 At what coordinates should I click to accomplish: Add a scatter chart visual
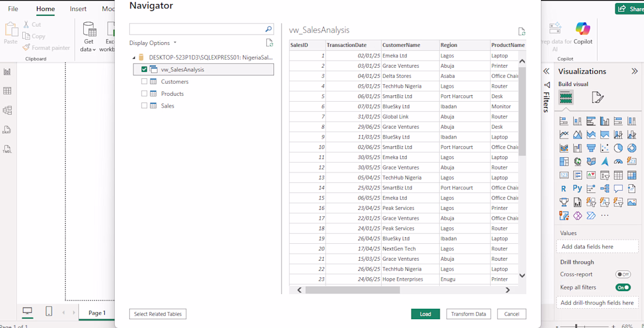pos(605,148)
